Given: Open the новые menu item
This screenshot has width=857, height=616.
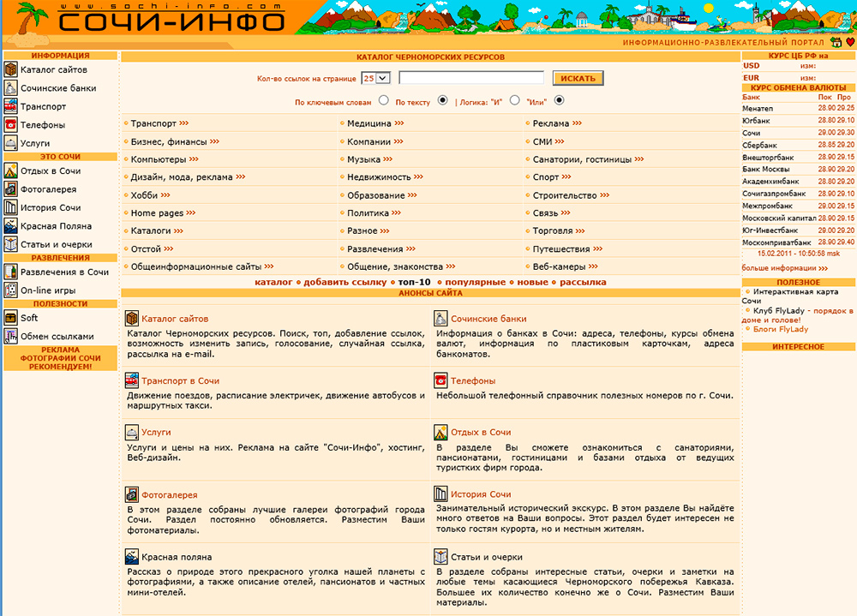Looking at the screenshot, I should click(532, 282).
